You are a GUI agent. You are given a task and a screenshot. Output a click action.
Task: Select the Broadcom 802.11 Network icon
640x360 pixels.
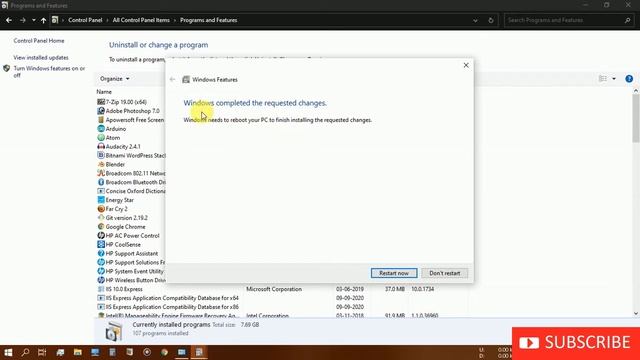point(101,173)
